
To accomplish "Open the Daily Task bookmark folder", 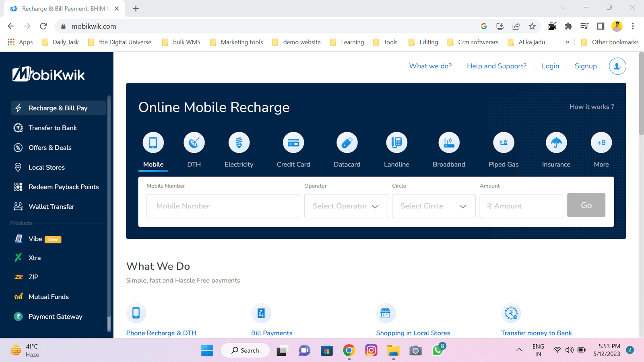I will click(60, 42).
